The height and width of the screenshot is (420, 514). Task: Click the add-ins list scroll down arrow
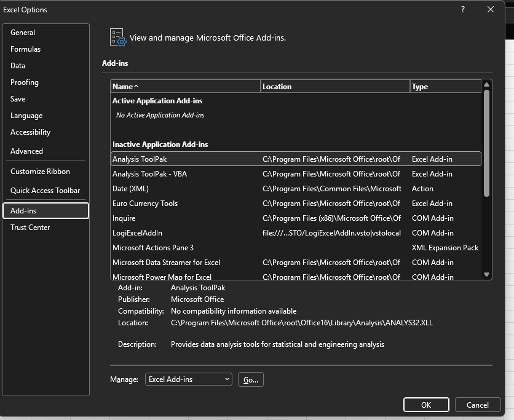486,275
